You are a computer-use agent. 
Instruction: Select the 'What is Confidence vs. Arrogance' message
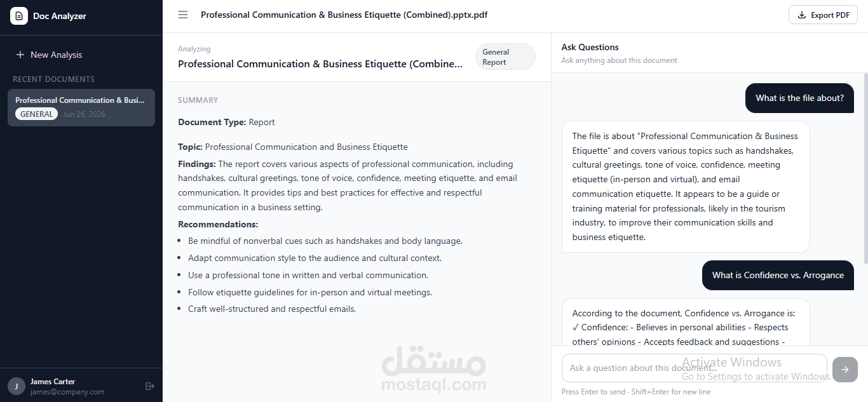pos(778,276)
